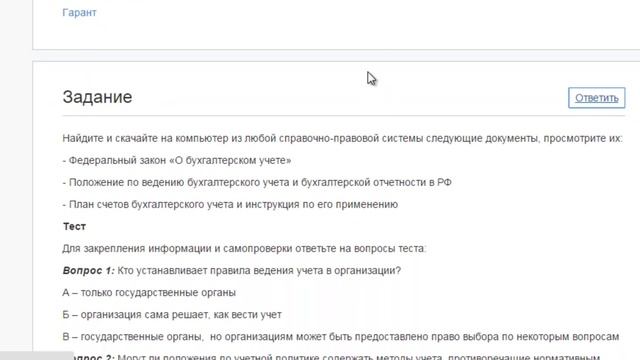Click the 'Вопрос 1:' question line

232,271
